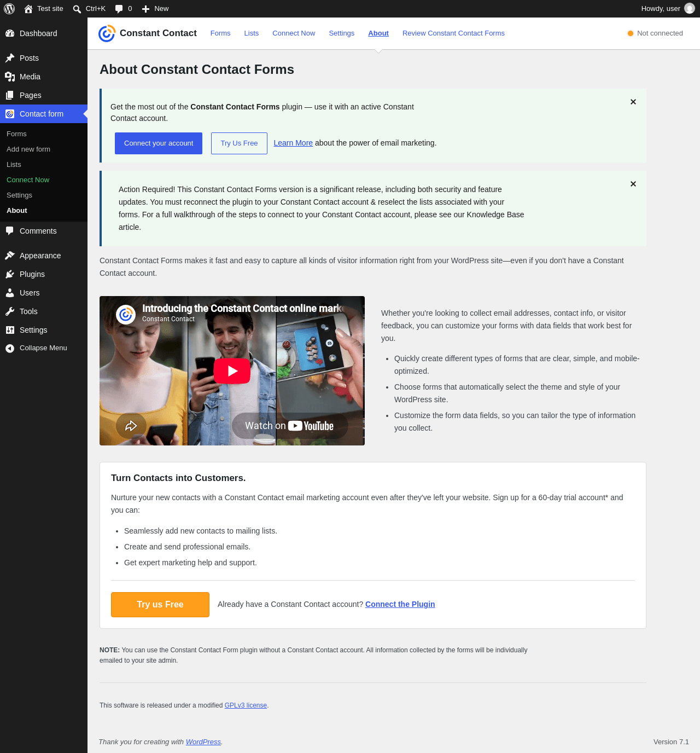Click the Version 7.1 footer text
This screenshot has width=700, height=753.
671,742
